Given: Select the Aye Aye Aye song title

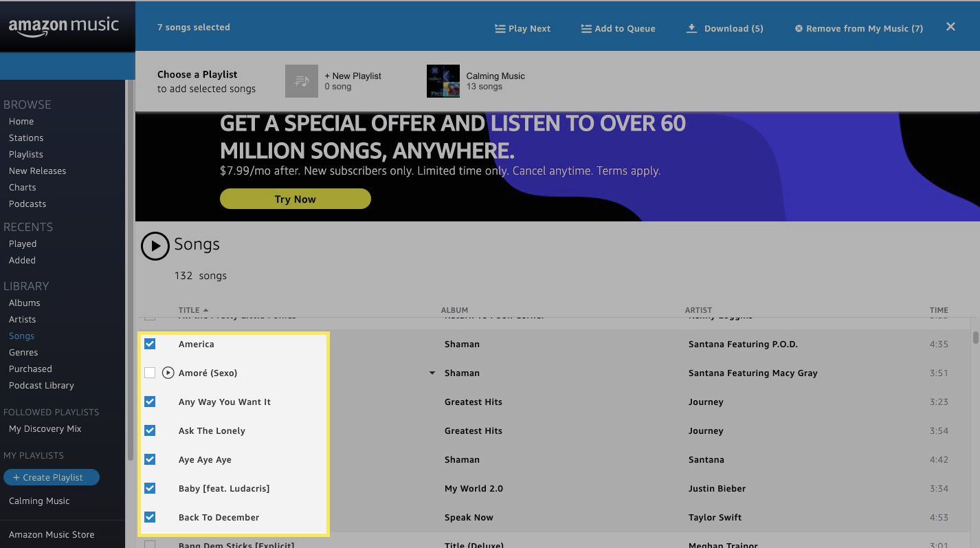Looking at the screenshot, I should click(205, 459).
